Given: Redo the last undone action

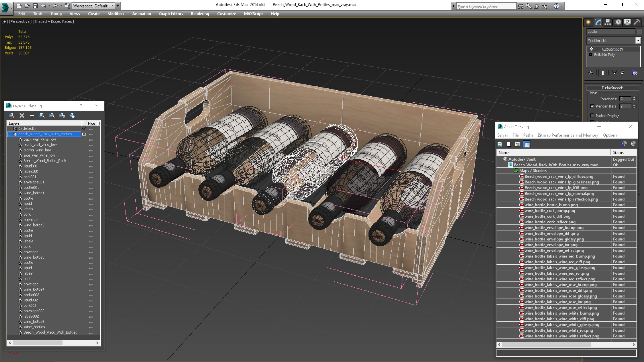Looking at the screenshot, I should pyautogui.click(x=55, y=6).
